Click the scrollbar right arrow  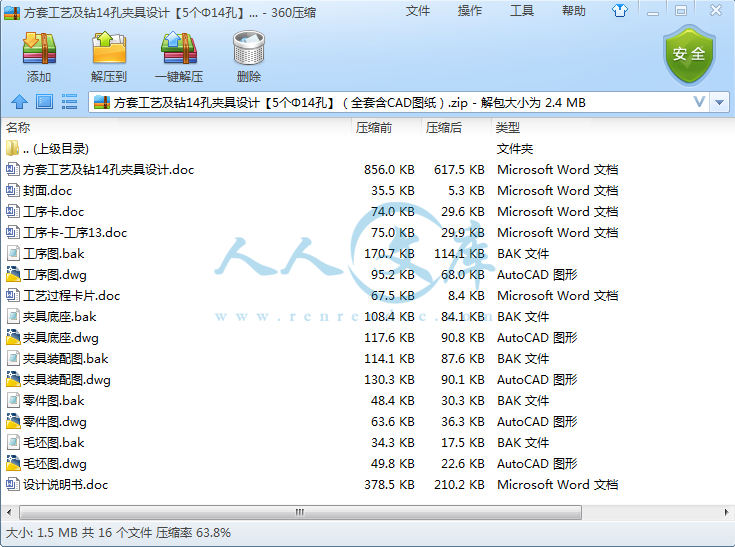click(x=726, y=512)
